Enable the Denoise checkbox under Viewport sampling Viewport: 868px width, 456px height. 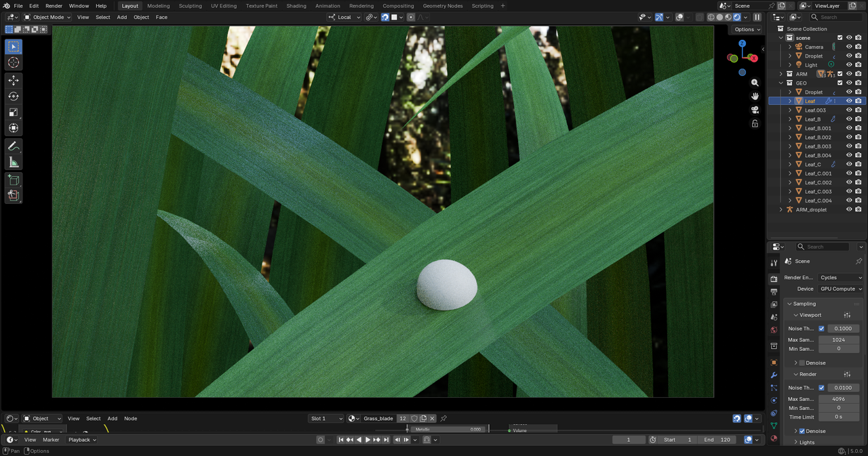click(x=803, y=362)
